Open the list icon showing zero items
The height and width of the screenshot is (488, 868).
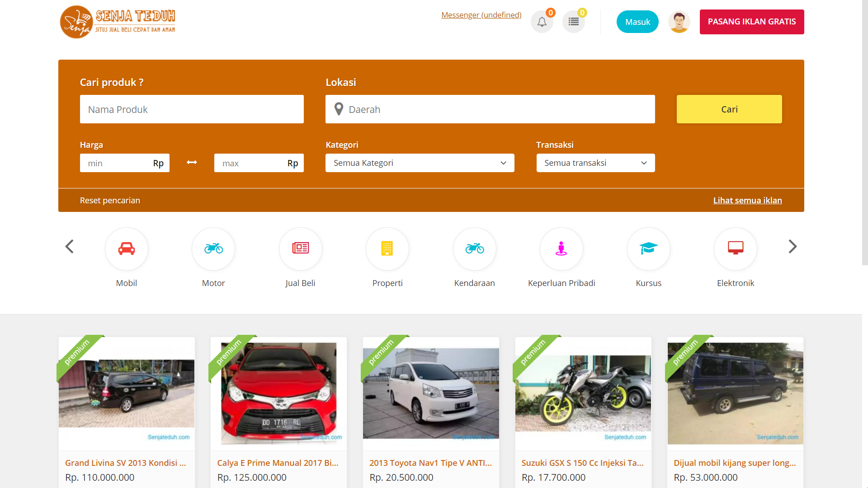573,21
